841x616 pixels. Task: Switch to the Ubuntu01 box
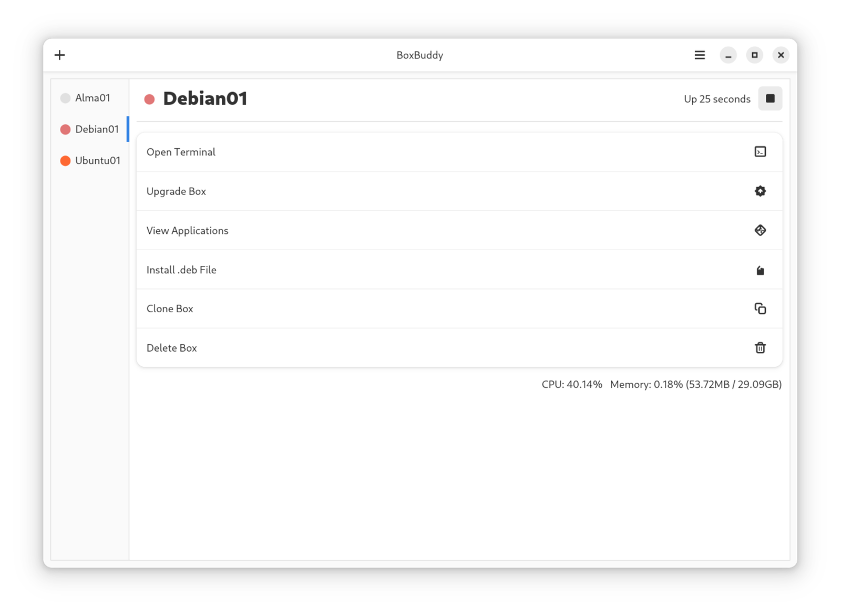point(98,160)
